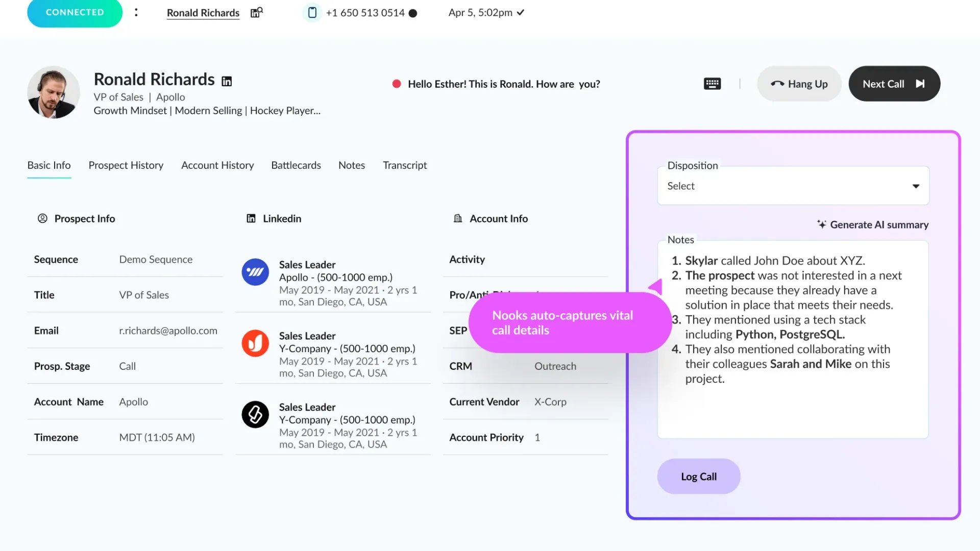
Task: Open the Transcript tab
Action: point(405,165)
